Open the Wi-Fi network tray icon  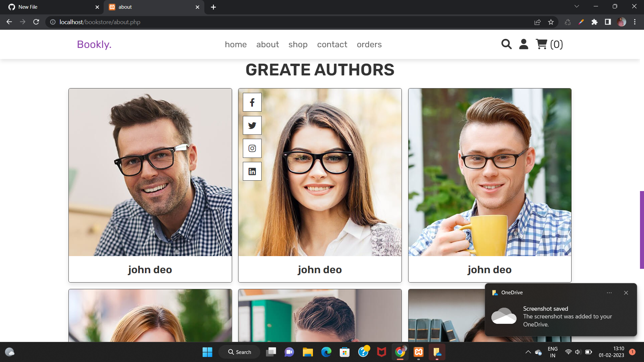click(568, 352)
